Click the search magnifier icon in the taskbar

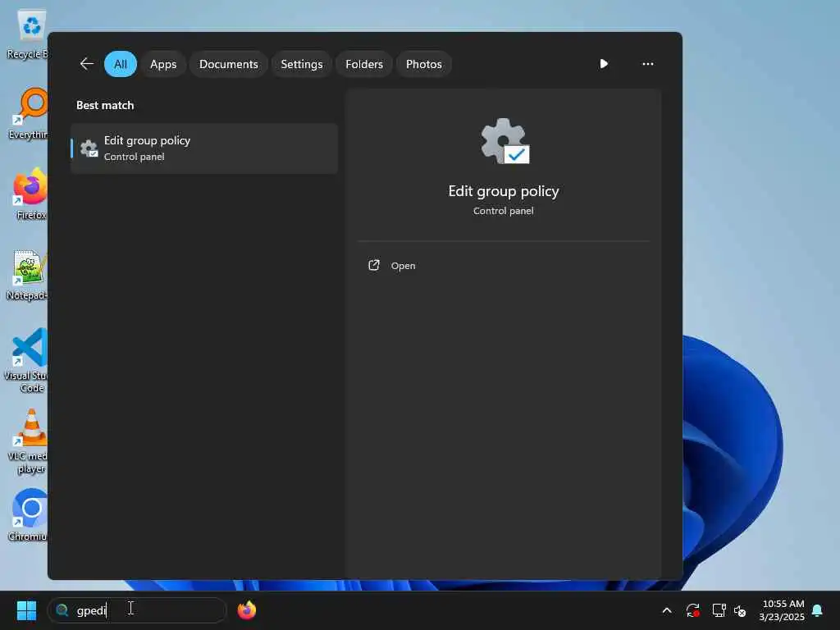(62, 610)
